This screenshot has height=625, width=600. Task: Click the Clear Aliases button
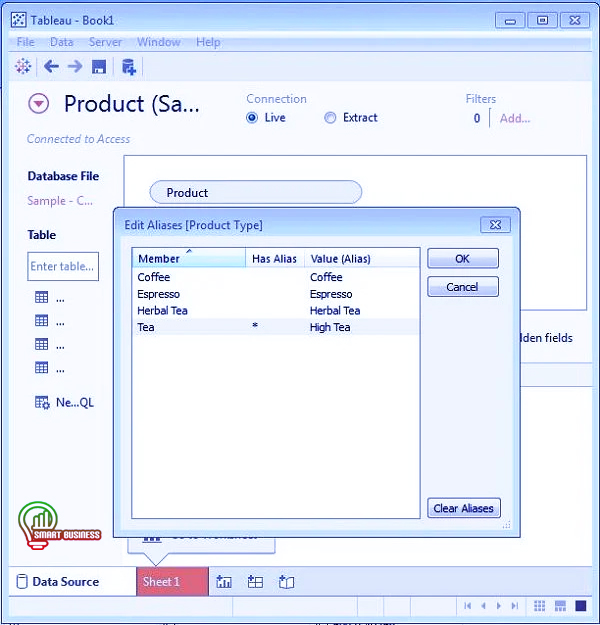click(464, 508)
